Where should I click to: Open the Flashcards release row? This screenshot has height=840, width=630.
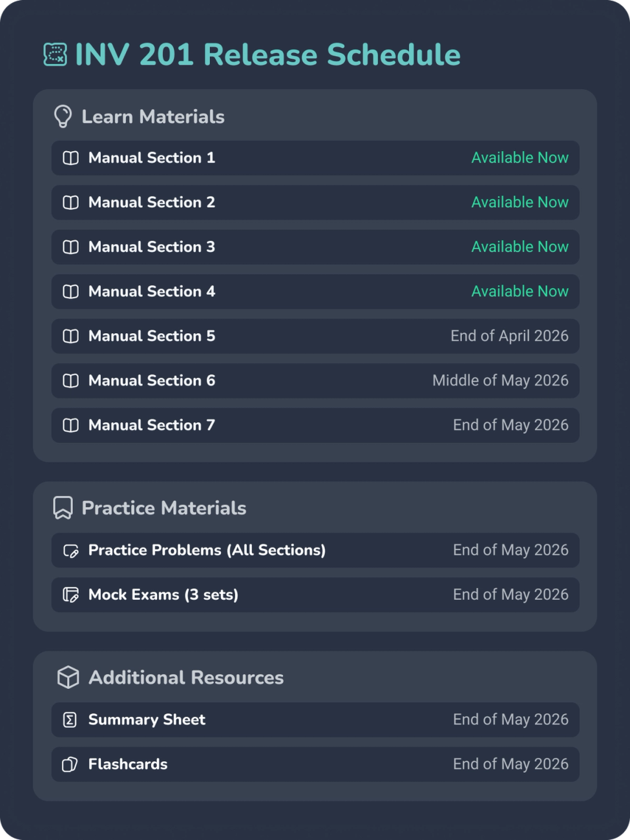(x=315, y=764)
